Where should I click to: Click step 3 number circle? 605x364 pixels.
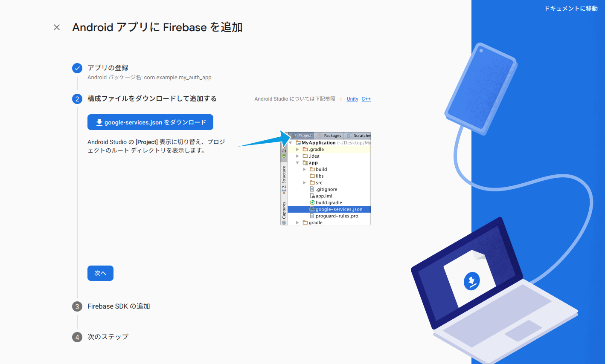point(77,306)
